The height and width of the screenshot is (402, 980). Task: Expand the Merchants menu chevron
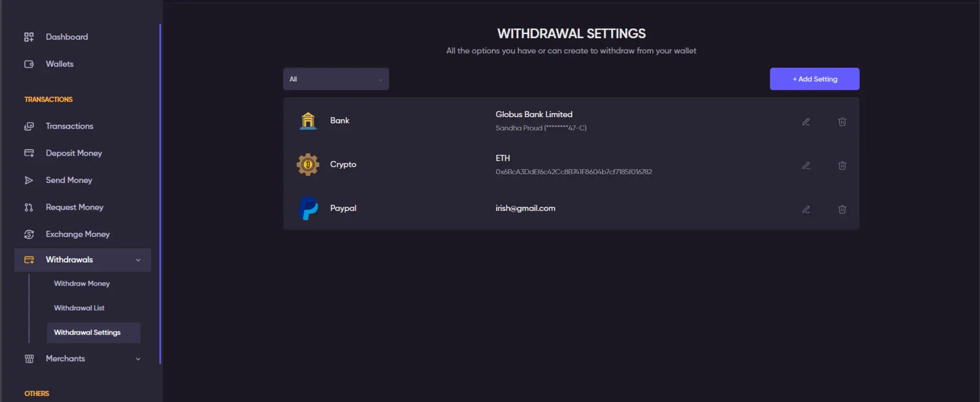click(138, 359)
